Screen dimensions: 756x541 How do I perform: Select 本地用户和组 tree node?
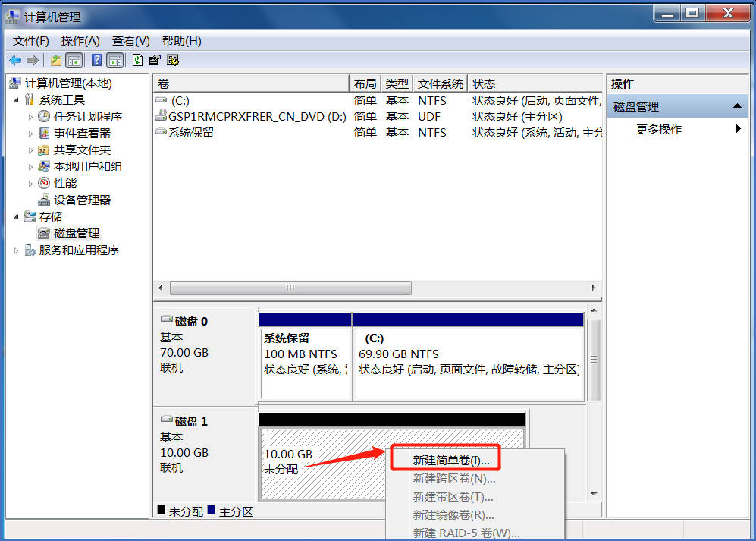[x=88, y=166]
